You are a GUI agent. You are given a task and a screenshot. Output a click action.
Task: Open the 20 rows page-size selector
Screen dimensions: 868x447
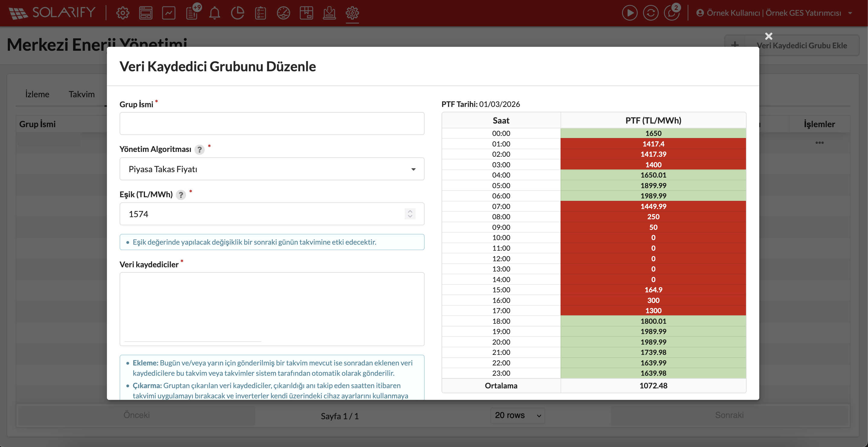(x=517, y=415)
